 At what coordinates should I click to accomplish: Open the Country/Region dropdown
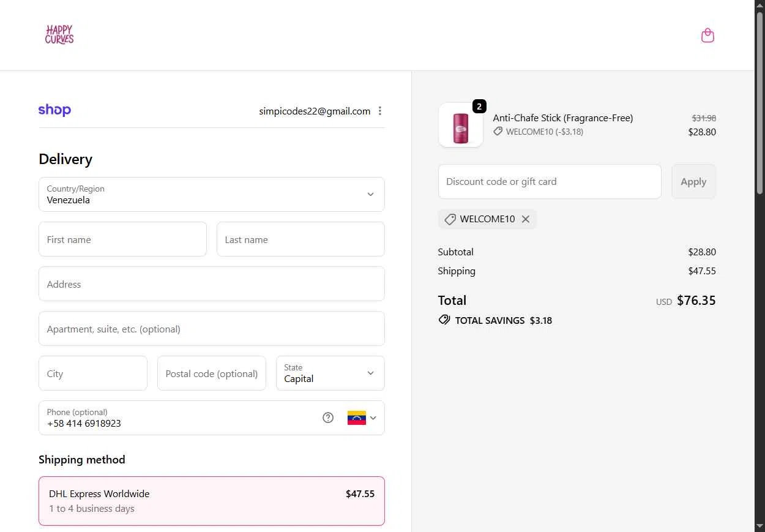[x=212, y=195]
